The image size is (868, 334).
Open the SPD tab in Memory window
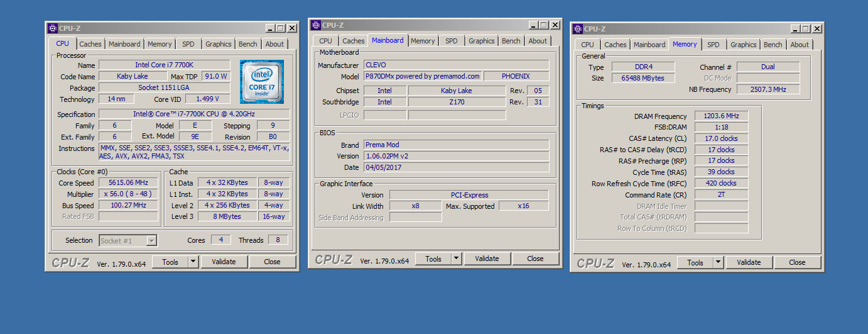point(713,45)
